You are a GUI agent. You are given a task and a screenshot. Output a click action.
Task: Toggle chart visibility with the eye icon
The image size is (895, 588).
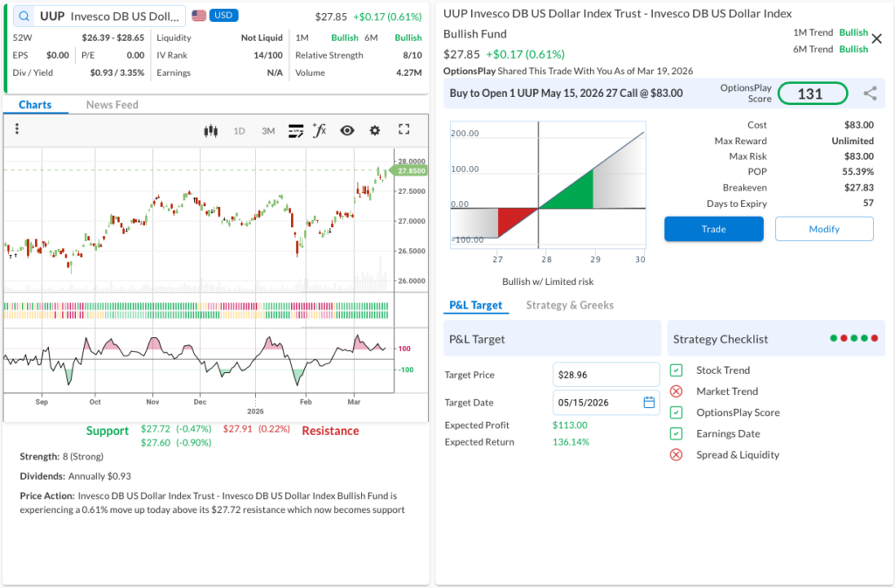tap(347, 131)
